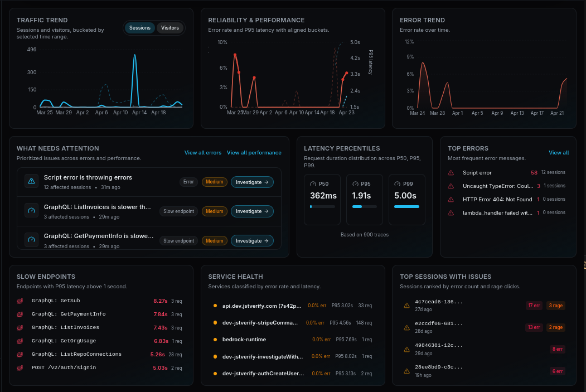The height and width of the screenshot is (392, 586).
Task: Click alert icon beside Script error in Top Errors
Action: click(451, 173)
